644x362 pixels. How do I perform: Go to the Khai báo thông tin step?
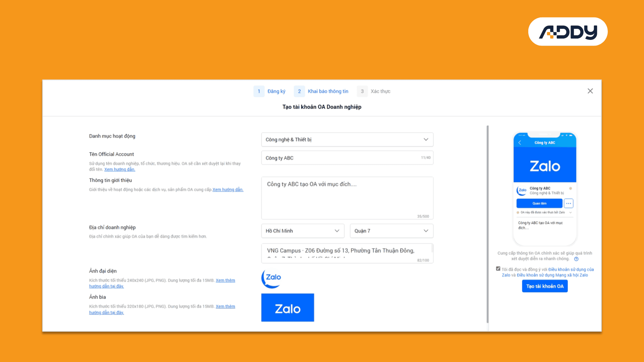[x=328, y=91]
